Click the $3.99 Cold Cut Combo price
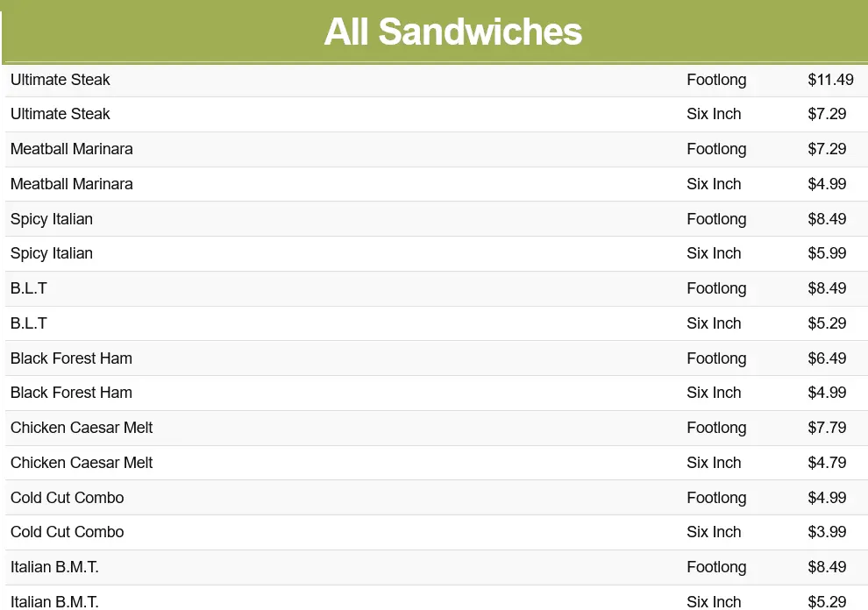868x610 pixels. click(x=827, y=532)
